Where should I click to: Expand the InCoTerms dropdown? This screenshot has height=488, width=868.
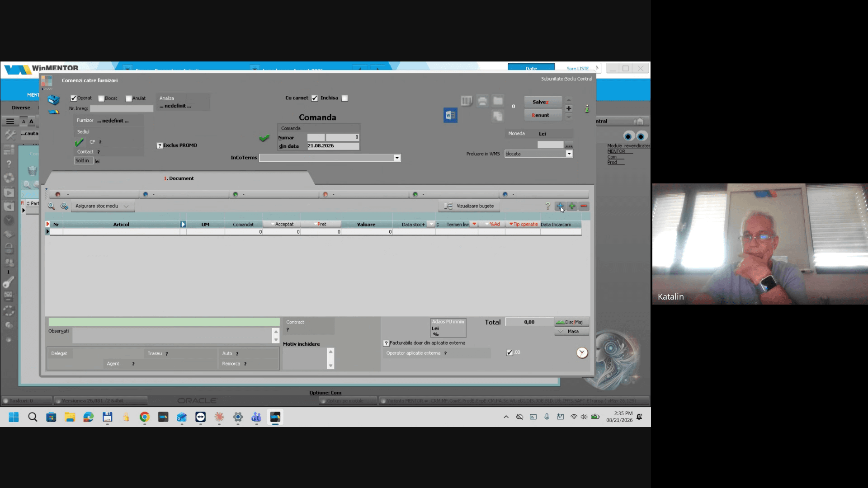click(x=397, y=158)
